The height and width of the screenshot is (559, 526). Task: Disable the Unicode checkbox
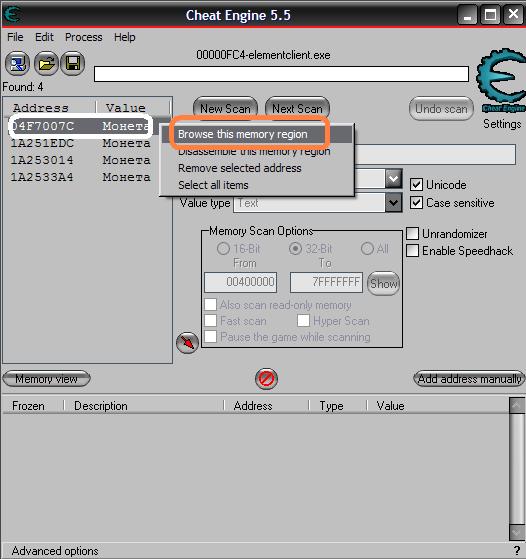click(416, 185)
